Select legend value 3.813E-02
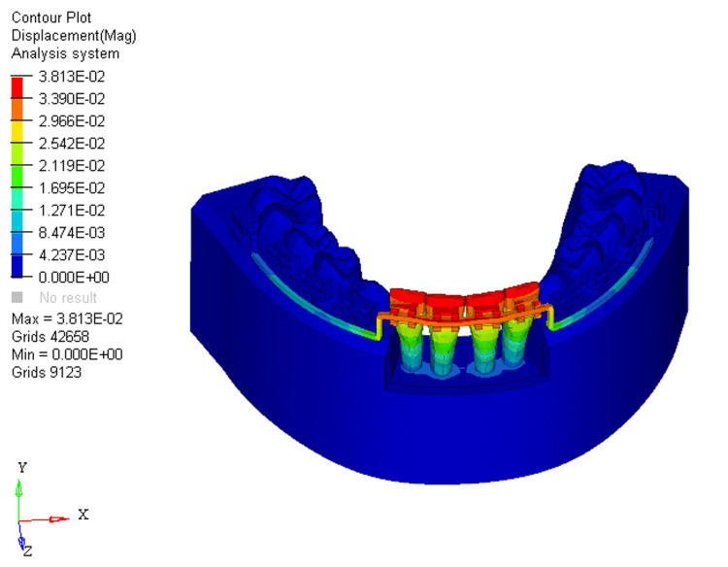Viewport: 728px width, 567px height. point(72,76)
